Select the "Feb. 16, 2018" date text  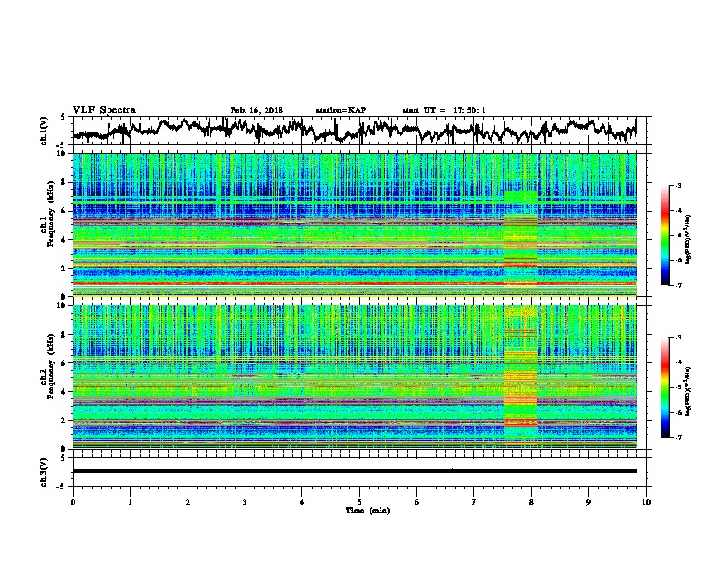(x=256, y=110)
